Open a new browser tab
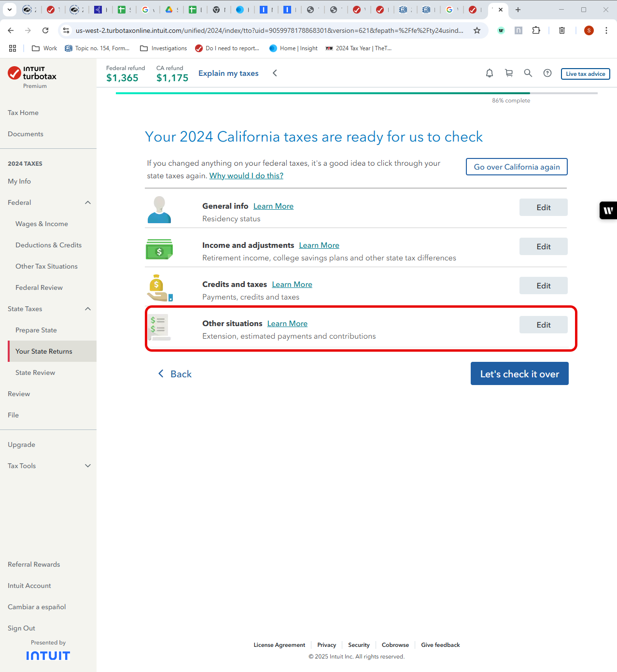 (x=518, y=10)
